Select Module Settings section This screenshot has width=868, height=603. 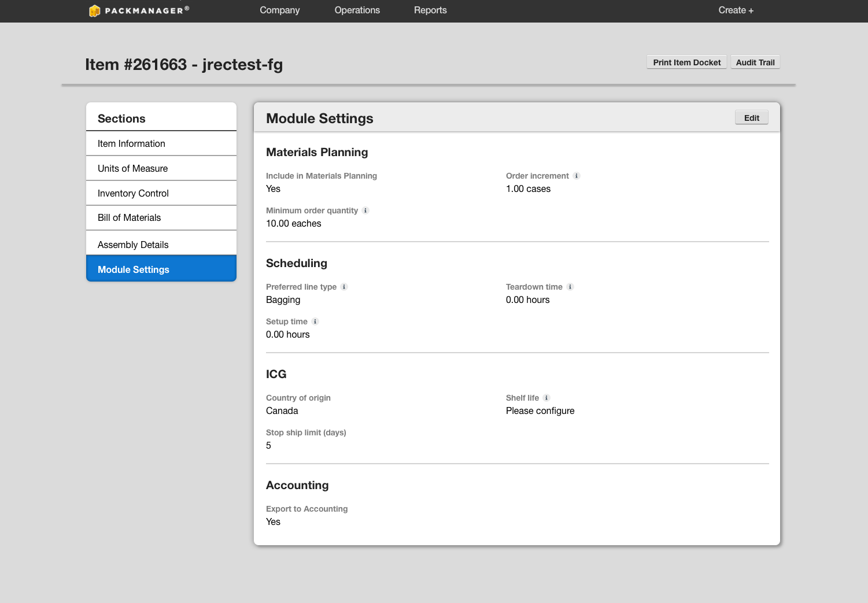[161, 269]
